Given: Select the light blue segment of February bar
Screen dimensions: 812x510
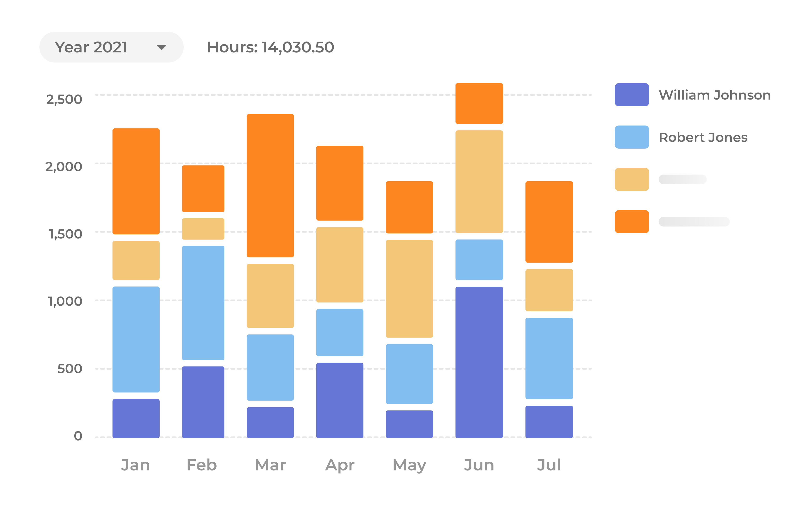Looking at the screenshot, I should 203,303.
